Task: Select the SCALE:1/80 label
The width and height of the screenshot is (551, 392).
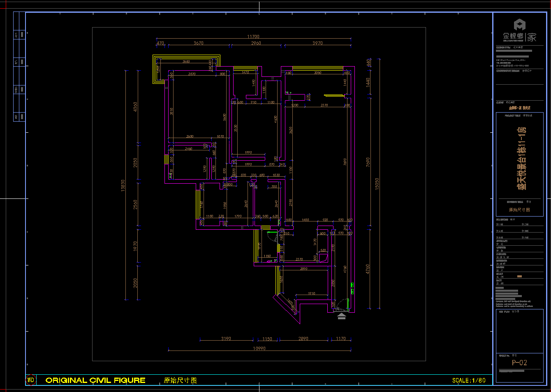Action: (x=469, y=380)
